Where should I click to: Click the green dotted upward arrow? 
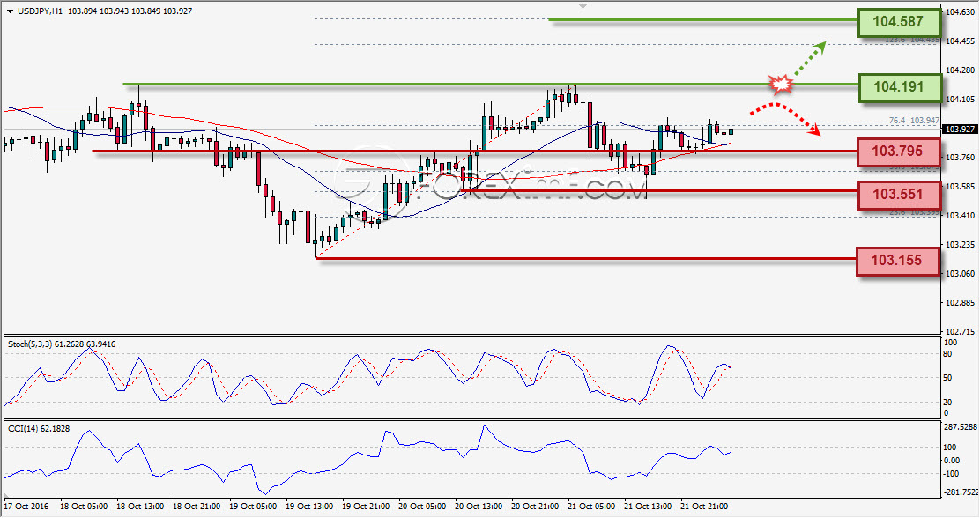pos(810,59)
